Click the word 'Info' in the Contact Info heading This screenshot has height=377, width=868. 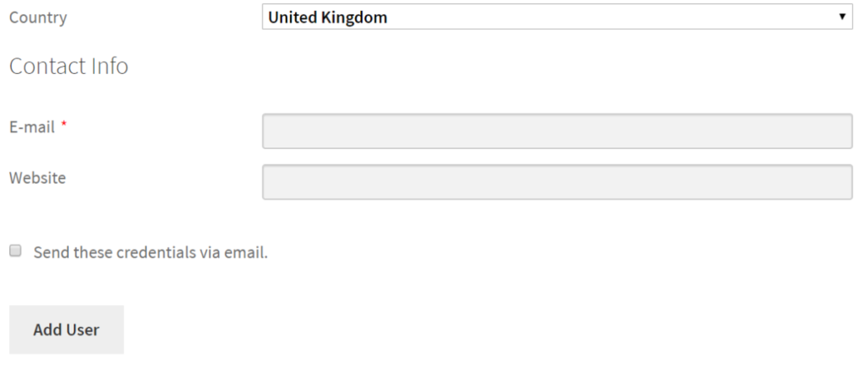(x=109, y=66)
